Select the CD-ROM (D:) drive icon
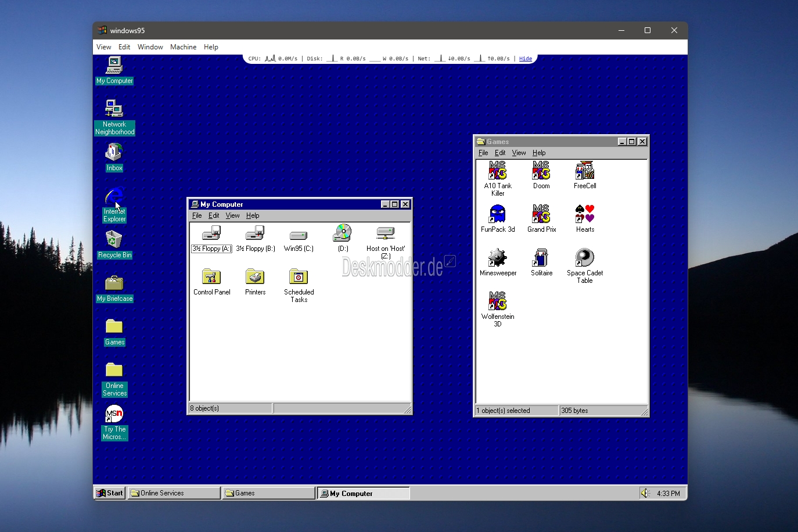This screenshot has height=532, width=798. click(343, 234)
